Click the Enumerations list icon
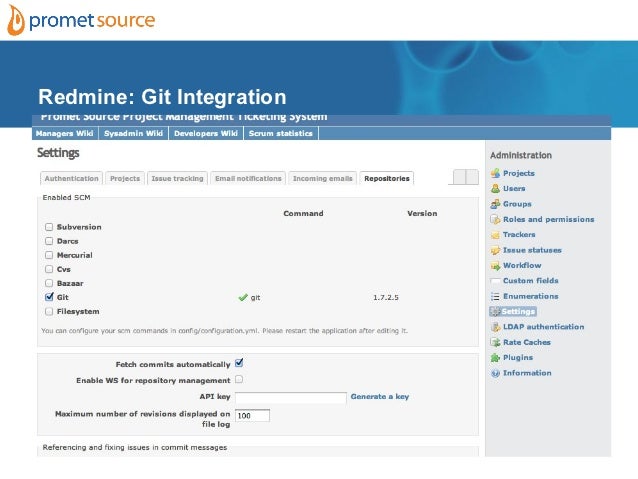 495,297
